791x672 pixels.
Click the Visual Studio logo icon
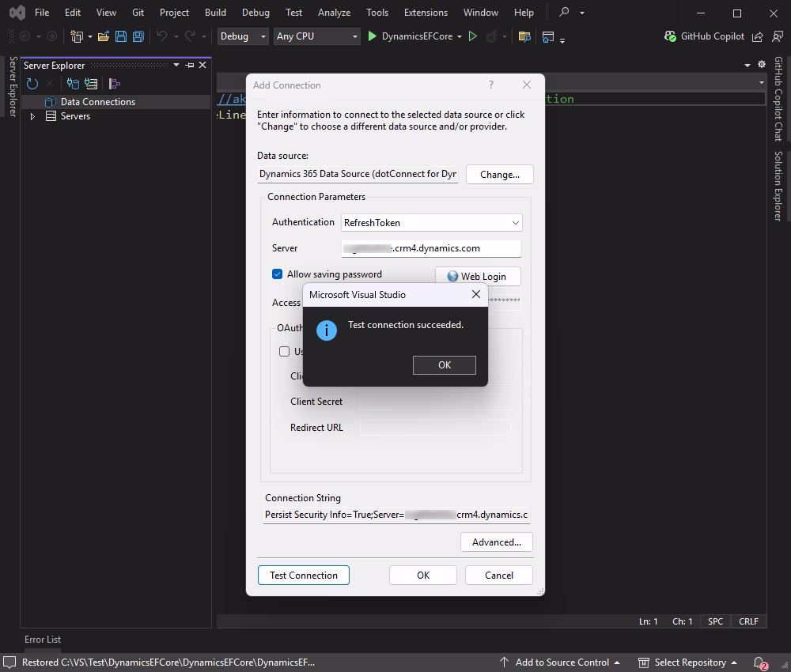[x=17, y=13]
